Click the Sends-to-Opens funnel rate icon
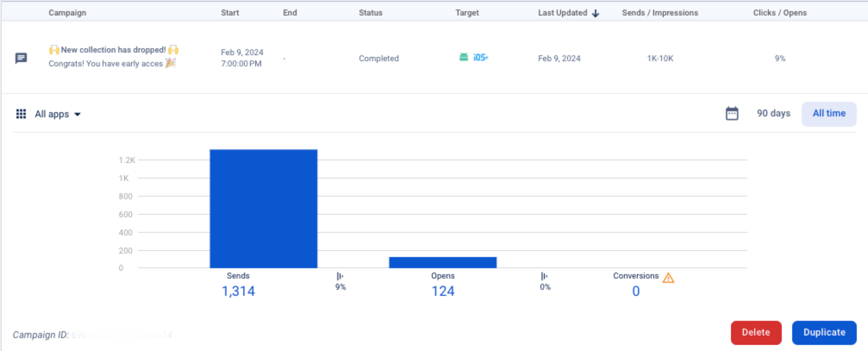This screenshot has height=351, width=868. (x=340, y=277)
